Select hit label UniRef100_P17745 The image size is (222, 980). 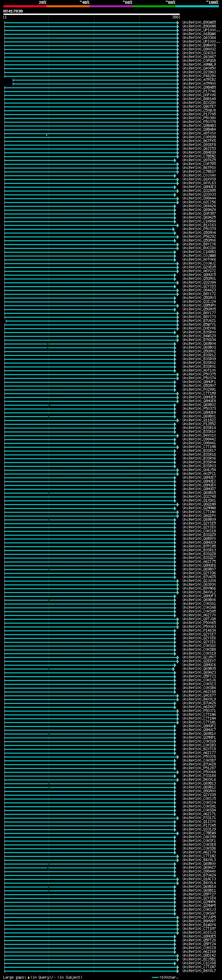coord(199,114)
